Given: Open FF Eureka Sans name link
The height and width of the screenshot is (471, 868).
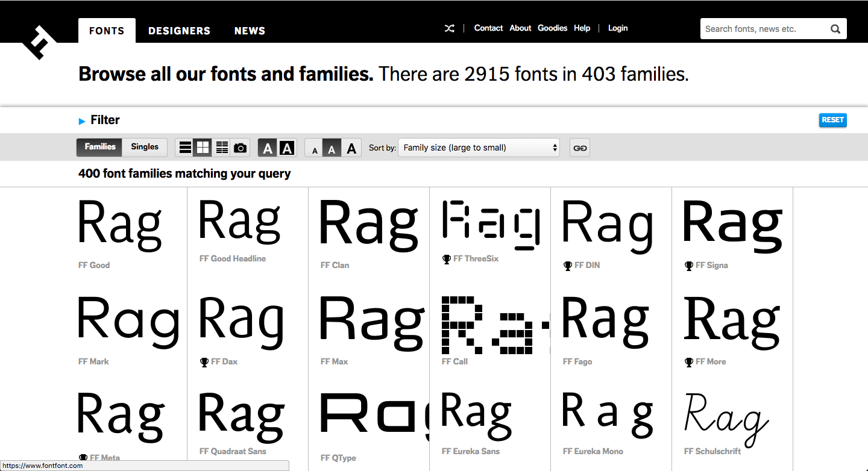Looking at the screenshot, I should [471, 452].
